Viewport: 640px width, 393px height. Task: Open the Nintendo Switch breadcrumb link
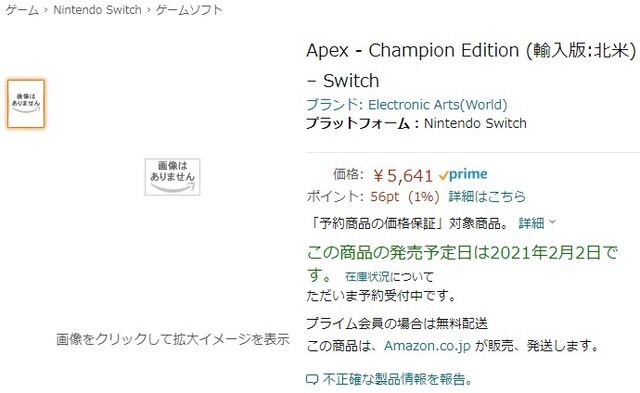(x=97, y=10)
